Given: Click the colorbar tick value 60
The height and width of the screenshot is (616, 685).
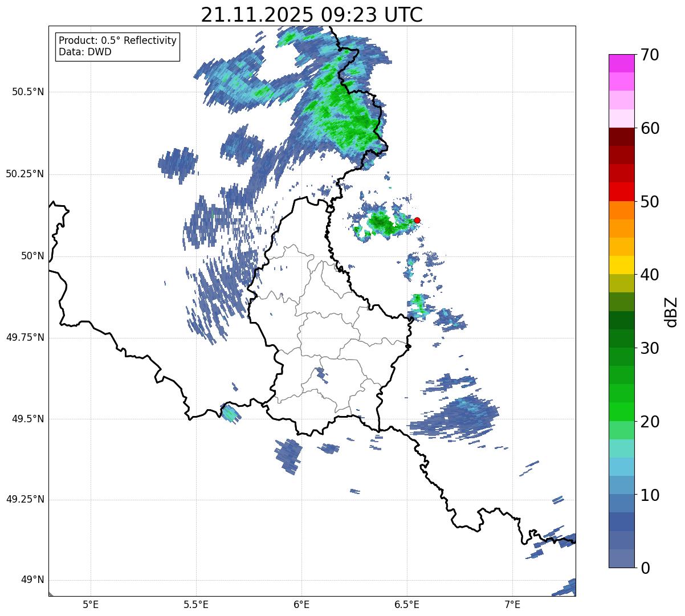Looking at the screenshot, I should point(650,128).
